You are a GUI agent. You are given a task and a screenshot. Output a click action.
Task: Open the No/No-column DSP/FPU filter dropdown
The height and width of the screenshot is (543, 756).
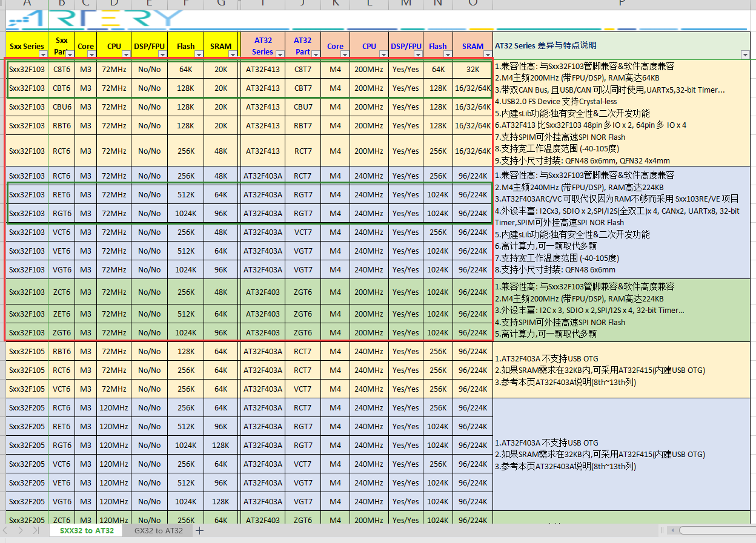pos(162,54)
